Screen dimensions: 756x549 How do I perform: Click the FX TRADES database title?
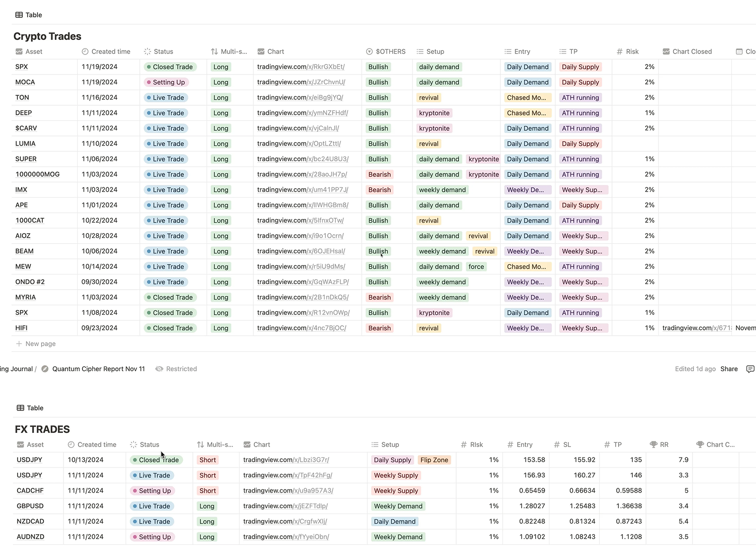(x=42, y=430)
